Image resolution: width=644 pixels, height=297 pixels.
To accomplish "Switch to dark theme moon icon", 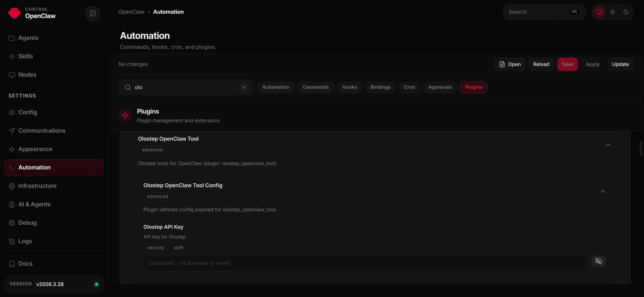I will 626,12.
